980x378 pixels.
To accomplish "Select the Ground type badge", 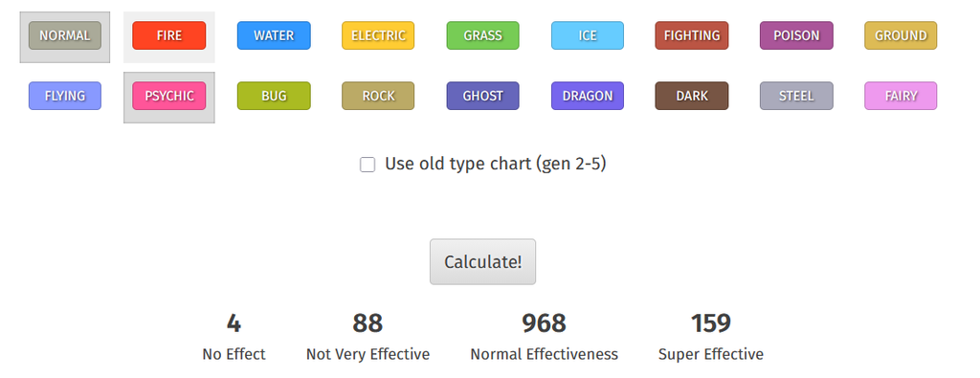I will tap(901, 35).
